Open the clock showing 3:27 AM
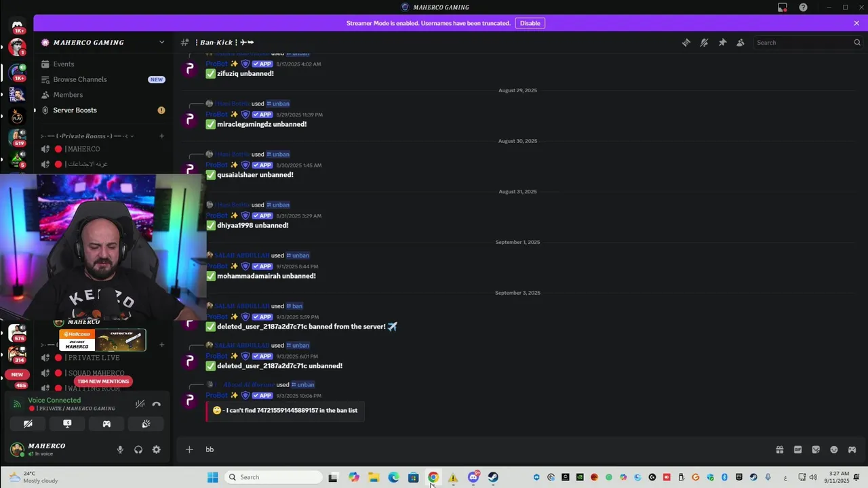 click(838, 477)
